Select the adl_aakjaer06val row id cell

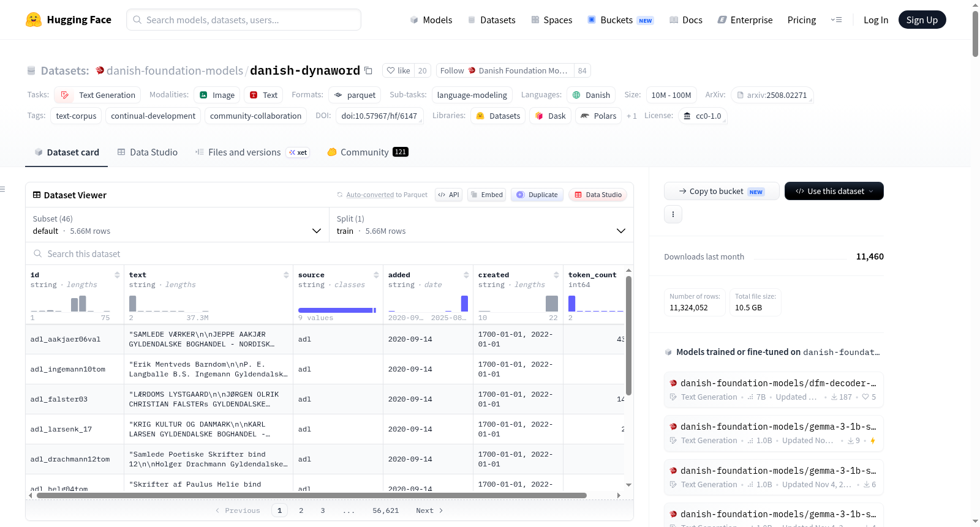pyautogui.click(x=75, y=339)
